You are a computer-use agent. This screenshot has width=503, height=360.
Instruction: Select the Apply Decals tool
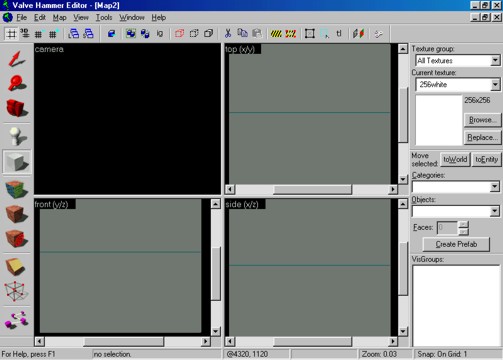point(17,238)
